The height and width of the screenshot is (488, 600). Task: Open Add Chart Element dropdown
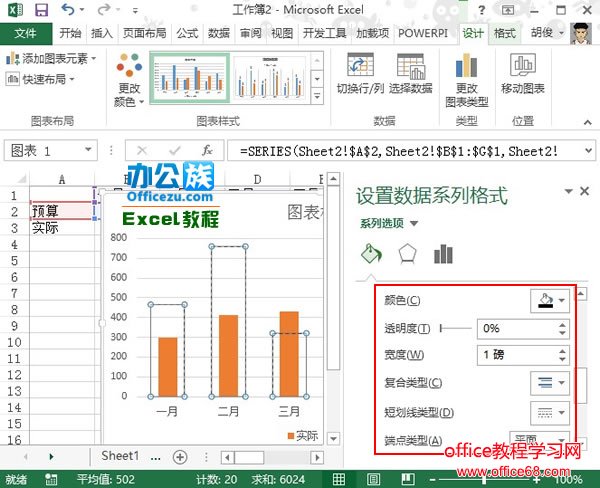coord(51,59)
